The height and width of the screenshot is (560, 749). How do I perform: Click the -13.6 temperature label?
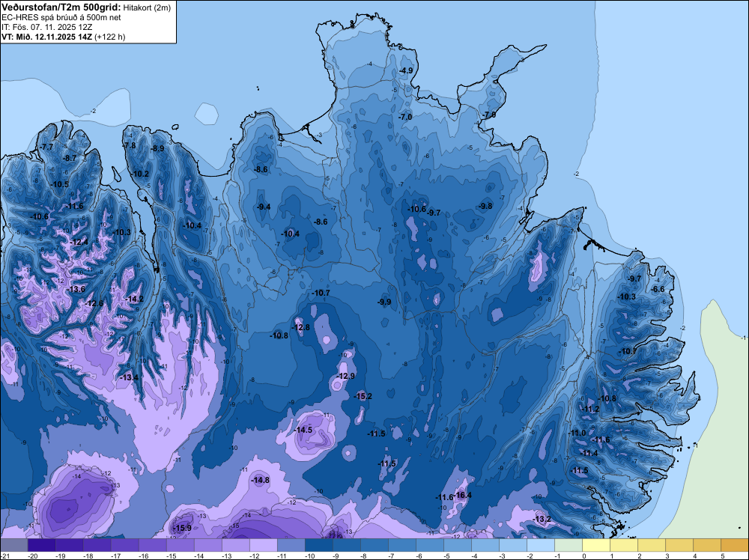tap(76, 289)
